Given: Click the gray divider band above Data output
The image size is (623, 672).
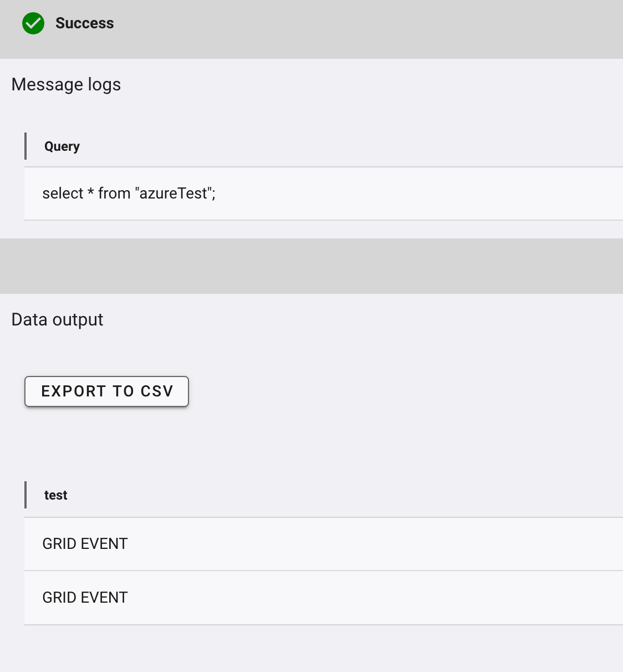Looking at the screenshot, I should [311, 266].
